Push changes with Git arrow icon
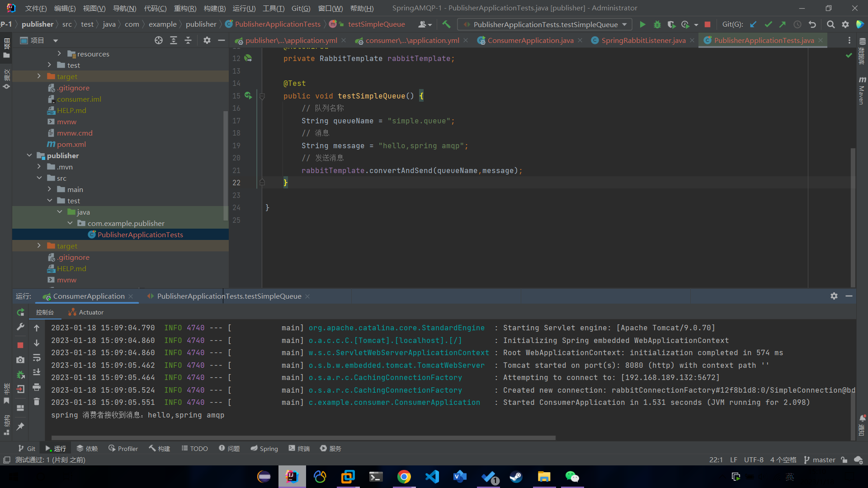868x488 pixels. tap(783, 24)
